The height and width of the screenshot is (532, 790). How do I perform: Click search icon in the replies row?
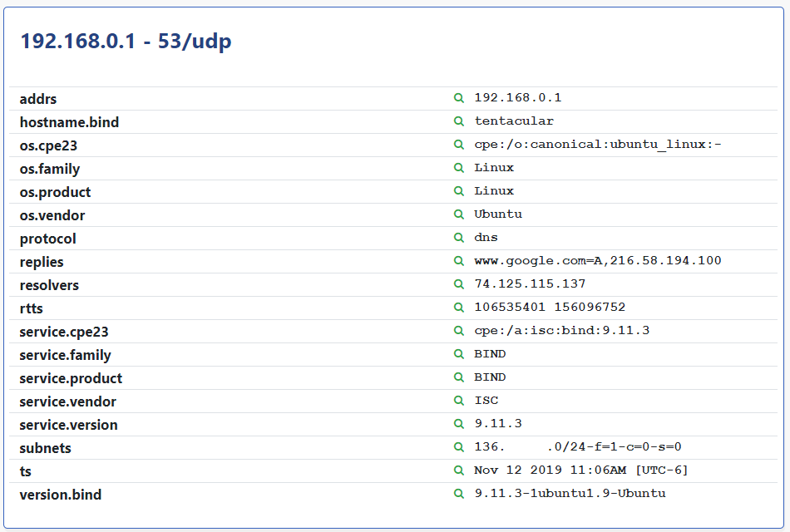(x=458, y=261)
